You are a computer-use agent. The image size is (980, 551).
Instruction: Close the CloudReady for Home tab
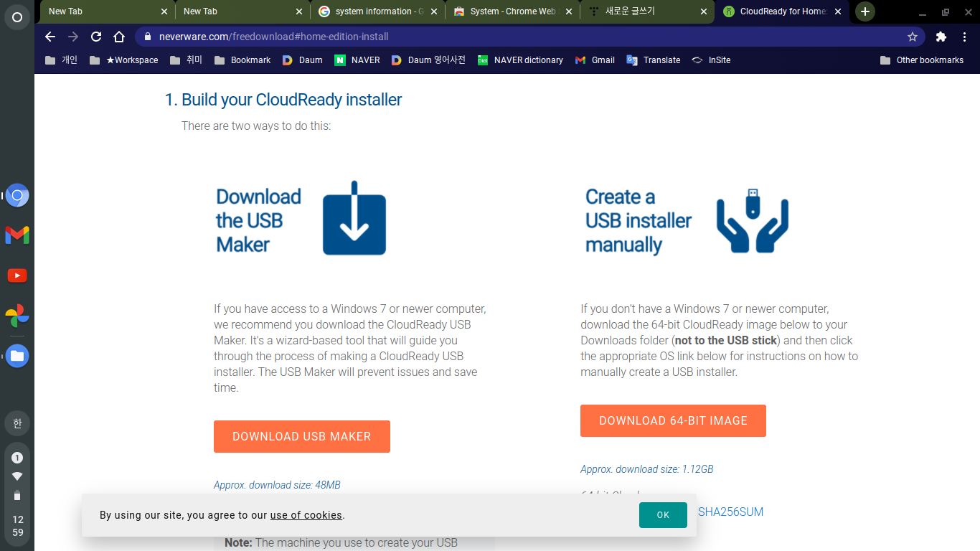point(838,11)
